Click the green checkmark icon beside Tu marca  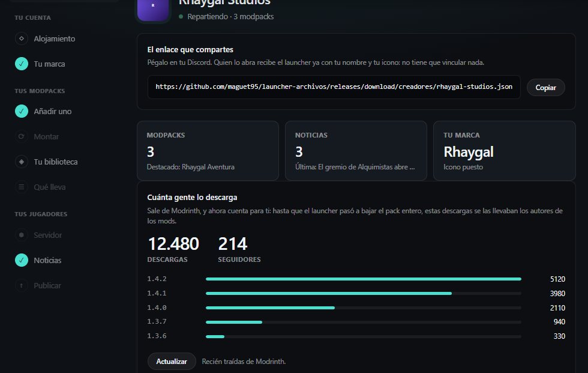point(22,64)
